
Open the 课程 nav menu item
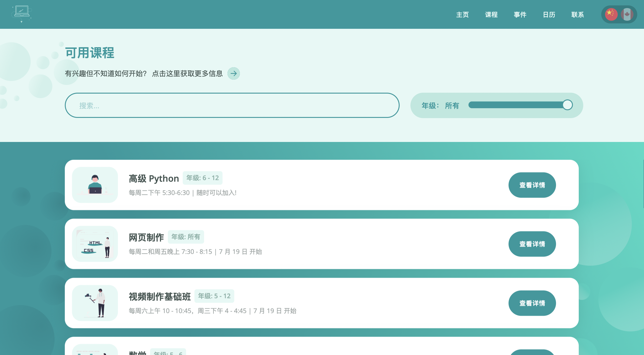[491, 15]
